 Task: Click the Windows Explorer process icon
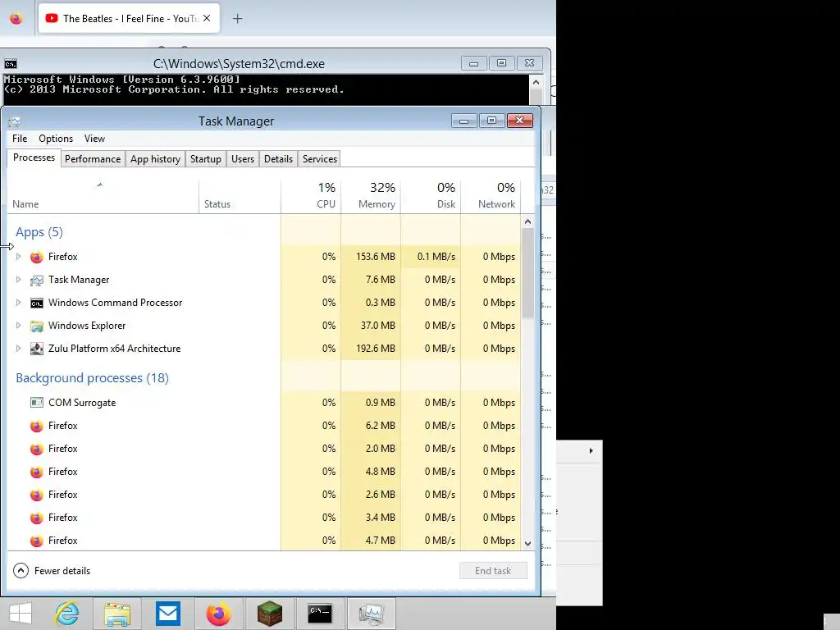[36, 326]
